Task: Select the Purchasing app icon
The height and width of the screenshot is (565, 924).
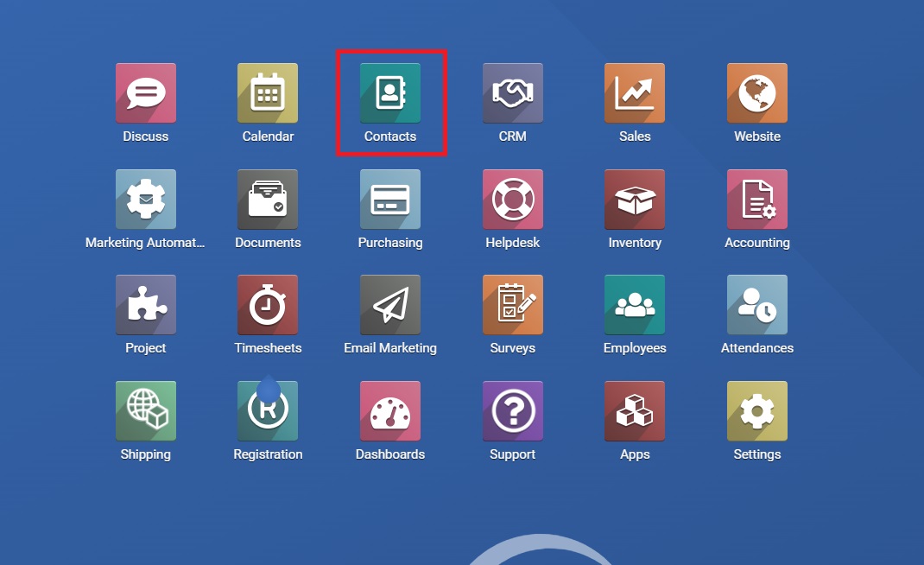Action: [390, 200]
